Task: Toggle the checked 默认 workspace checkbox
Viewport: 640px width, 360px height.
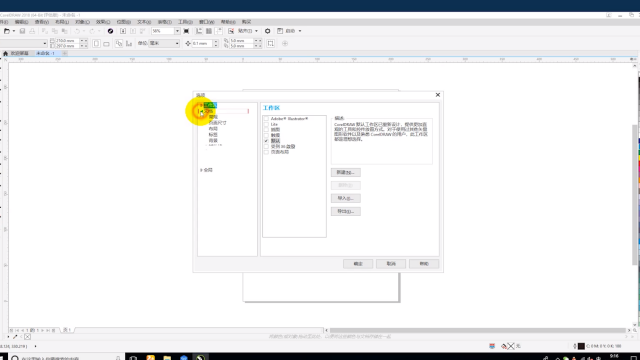Action: coord(266,141)
